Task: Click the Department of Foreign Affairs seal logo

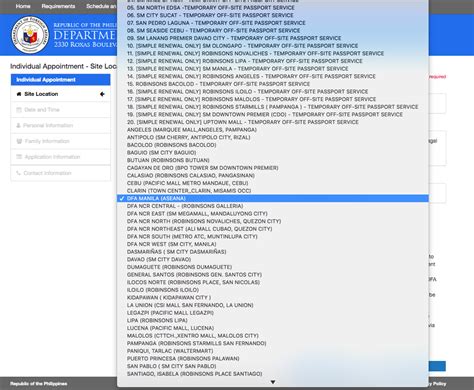Action: point(30,35)
